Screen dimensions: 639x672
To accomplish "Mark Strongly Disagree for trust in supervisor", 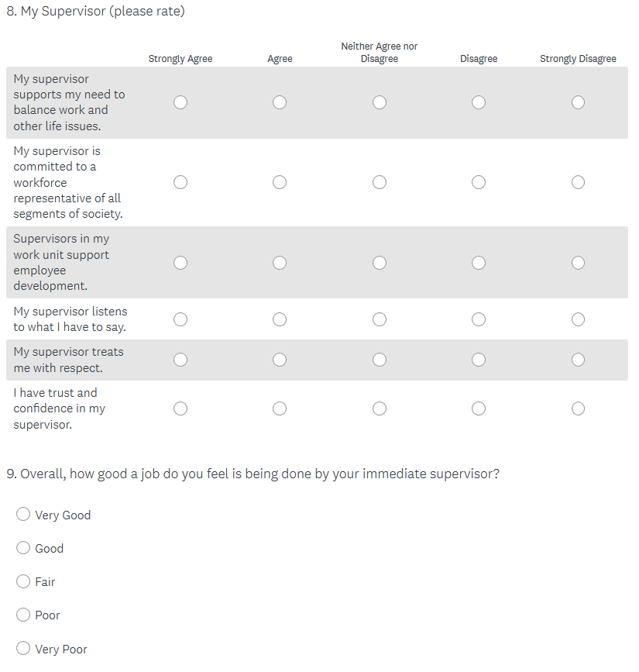I will (x=578, y=408).
